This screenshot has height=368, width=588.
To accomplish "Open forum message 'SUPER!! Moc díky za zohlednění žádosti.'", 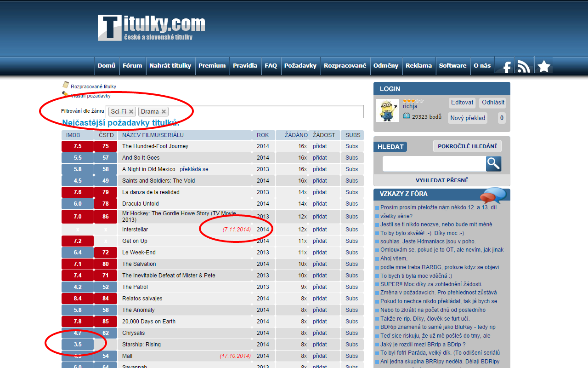I will click(x=431, y=284).
